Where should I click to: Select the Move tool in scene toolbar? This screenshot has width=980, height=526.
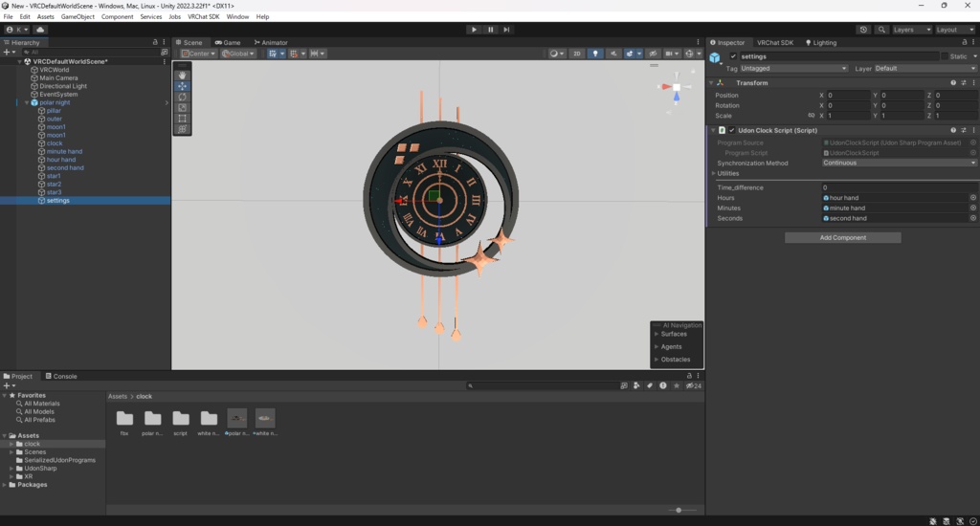coord(182,86)
